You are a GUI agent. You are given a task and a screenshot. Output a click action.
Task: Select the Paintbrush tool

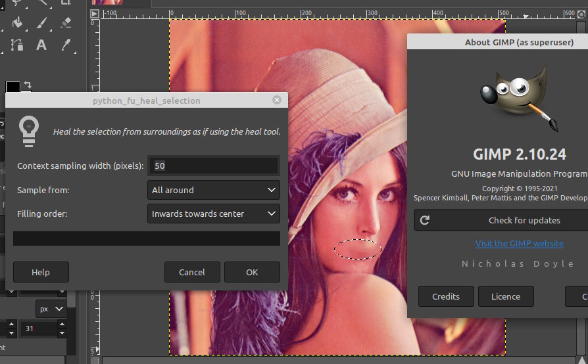[x=41, y=22]
